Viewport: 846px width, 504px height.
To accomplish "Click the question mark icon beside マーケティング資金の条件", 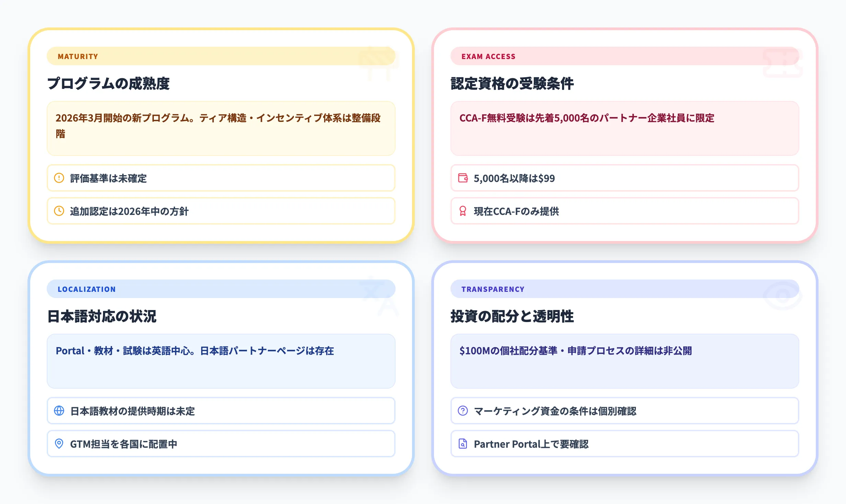I will 463,411.
